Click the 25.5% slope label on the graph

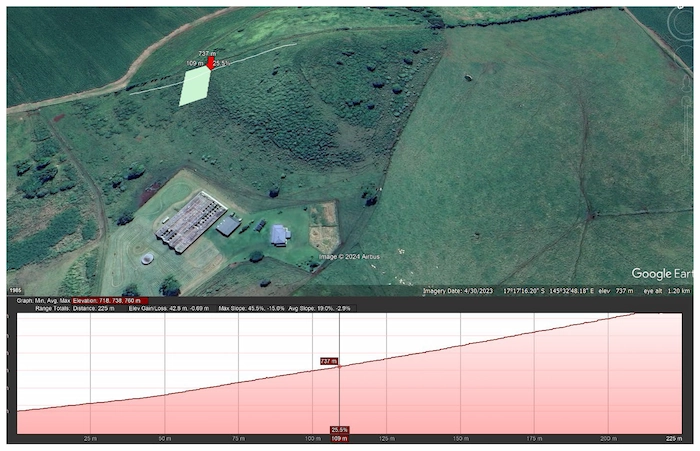pyautogui.click(x=340, y=429)
